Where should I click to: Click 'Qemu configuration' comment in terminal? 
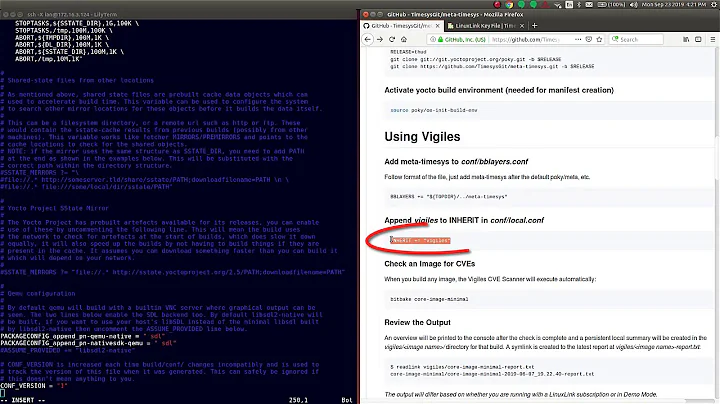click(x=38, y=294)
